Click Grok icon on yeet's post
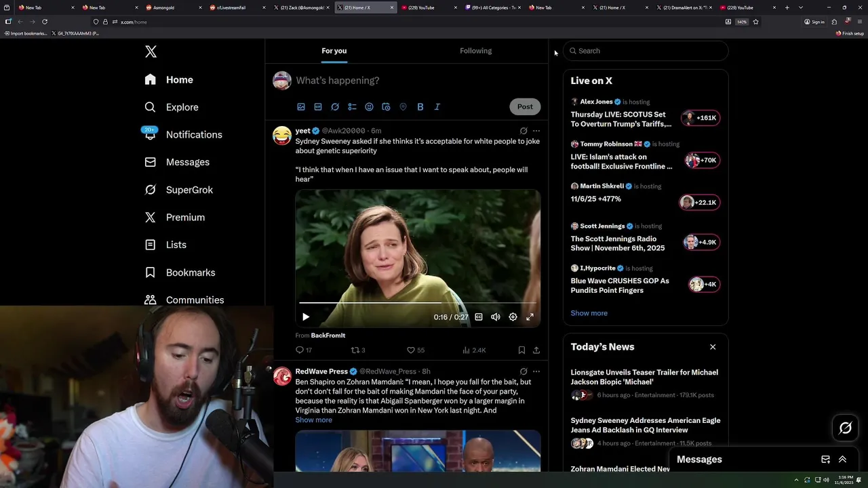This screenshot has height=488, width=868. click(524, 131)
